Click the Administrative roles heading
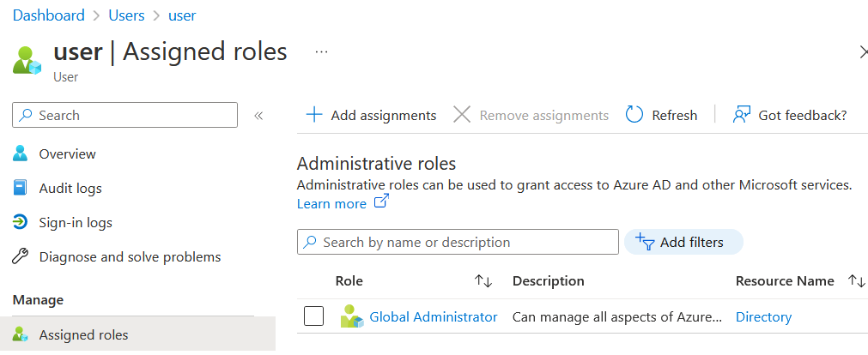The width and height of the screenshot is (868, 355). point(376,164)
